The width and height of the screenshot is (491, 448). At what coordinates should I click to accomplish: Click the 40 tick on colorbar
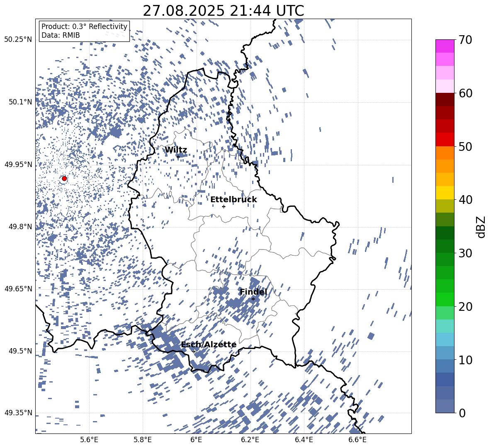pos(465,200)
